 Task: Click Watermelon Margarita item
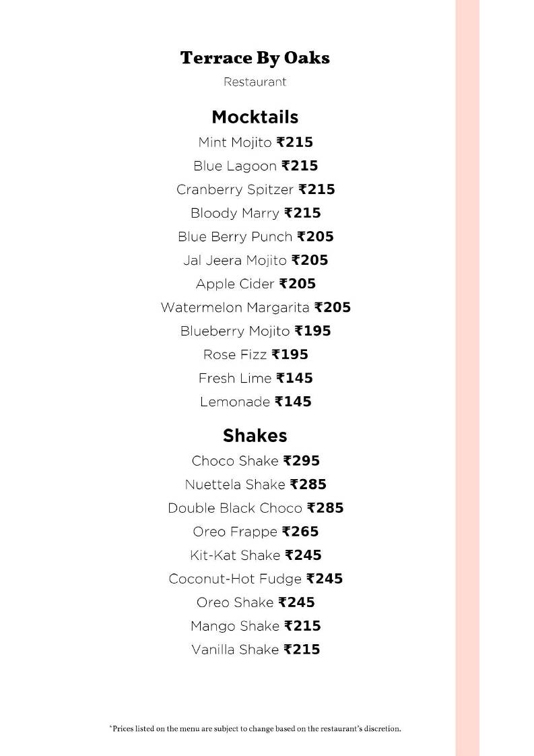(x=255, y=308)
